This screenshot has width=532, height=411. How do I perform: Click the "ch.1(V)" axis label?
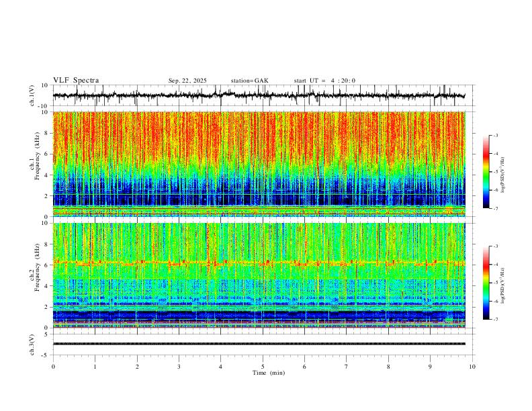coord(32,95)
